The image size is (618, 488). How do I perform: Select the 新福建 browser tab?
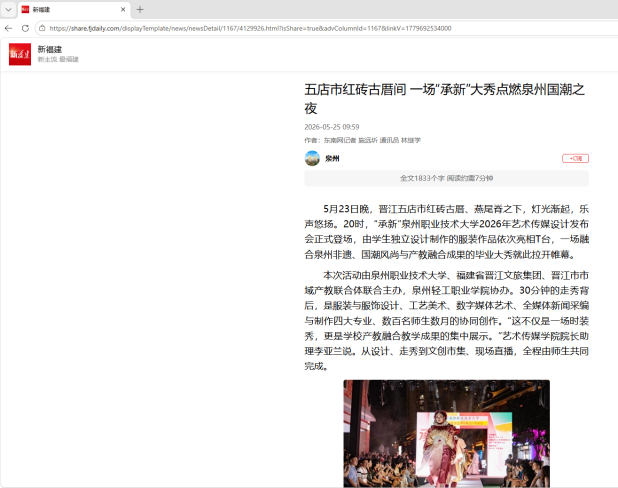pos(74,9)
